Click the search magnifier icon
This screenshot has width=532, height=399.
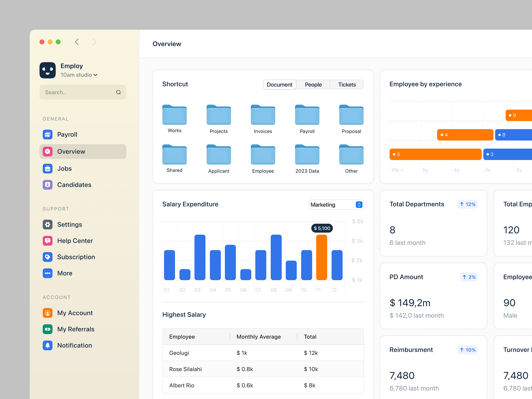tap(118, 92)
